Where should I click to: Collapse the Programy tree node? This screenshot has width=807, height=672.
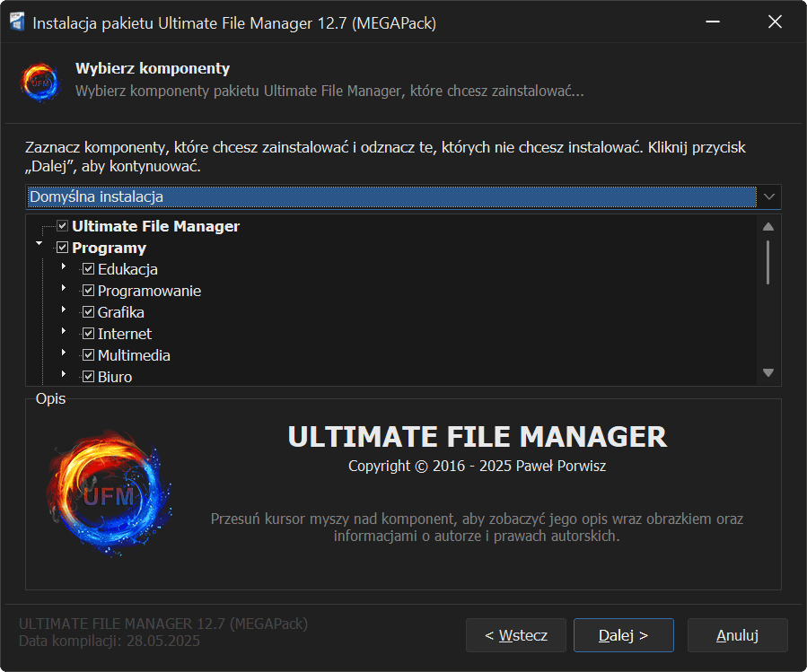(39, 244)
